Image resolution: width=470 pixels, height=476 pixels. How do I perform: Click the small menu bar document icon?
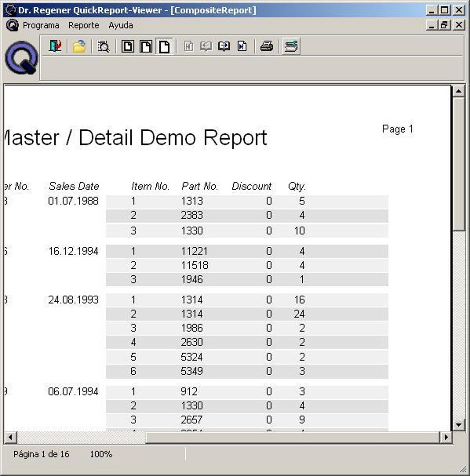[x=12, y=25]
